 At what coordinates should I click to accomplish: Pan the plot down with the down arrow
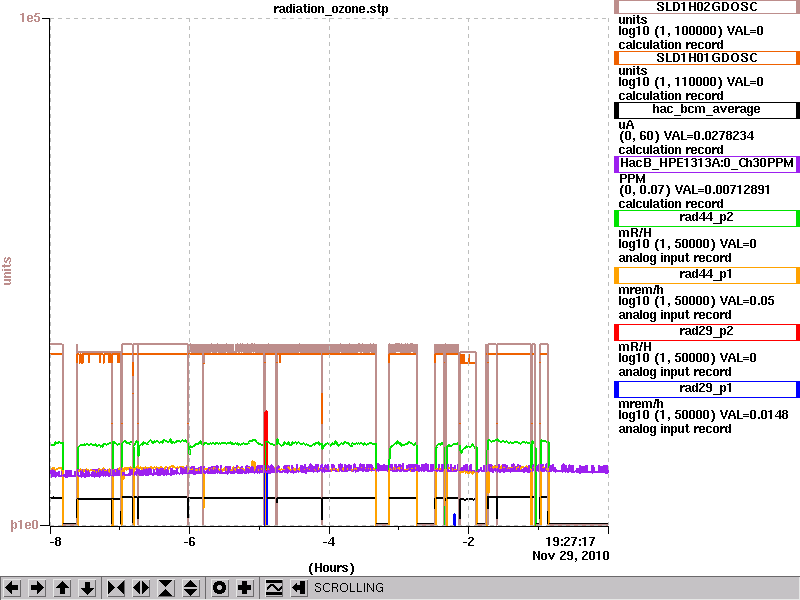coord(87,588)
